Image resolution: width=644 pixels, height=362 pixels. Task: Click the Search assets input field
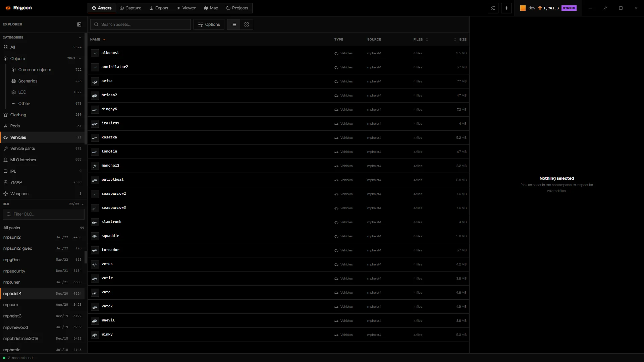coord(141,24)
